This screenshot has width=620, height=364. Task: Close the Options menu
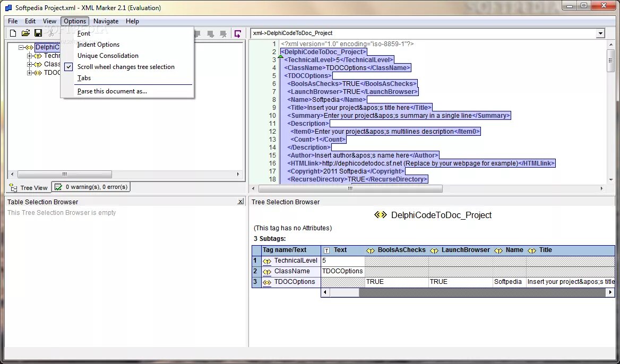(x=75, y=21)
